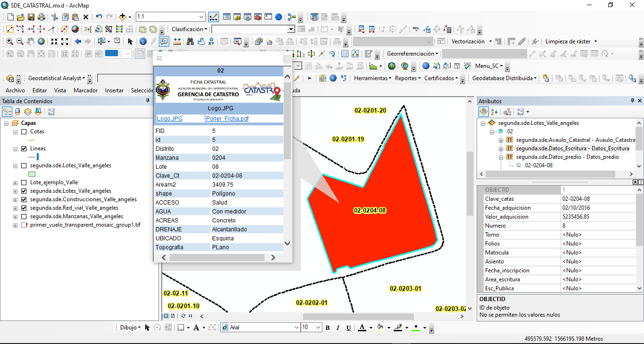Add Data button with yellow plus
The image size is (644, 344).
[123, 17]
